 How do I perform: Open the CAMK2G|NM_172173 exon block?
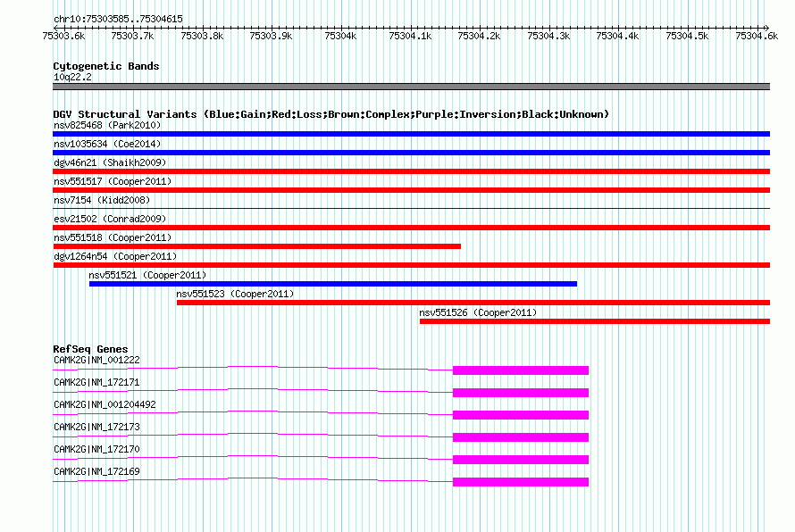(521, 437)
